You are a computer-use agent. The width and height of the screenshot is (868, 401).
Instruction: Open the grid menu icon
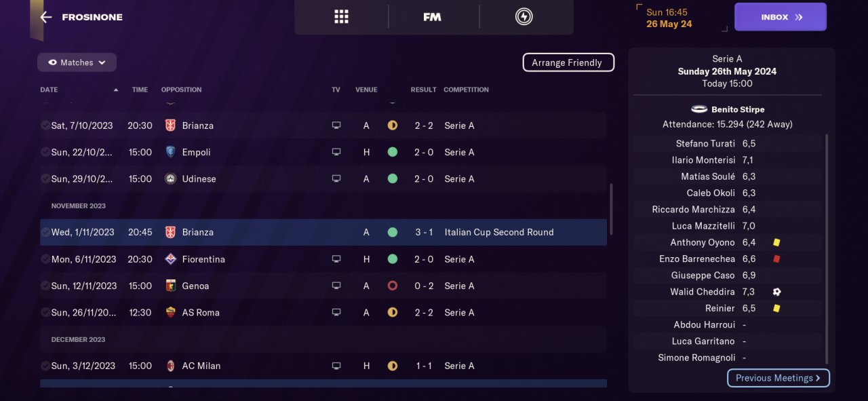pos(341,17)
